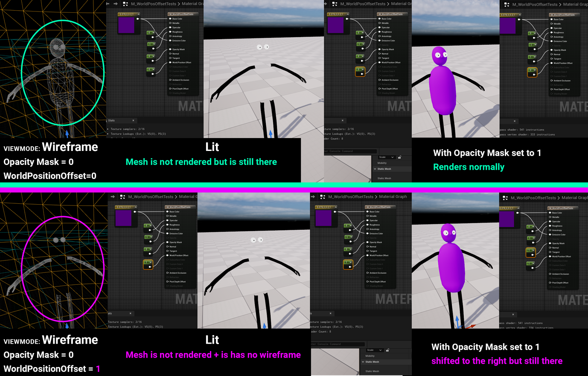Click the Ambient Occlusion input pin
The height and width of the screenshot is (376, 588).
click(170, 80)
